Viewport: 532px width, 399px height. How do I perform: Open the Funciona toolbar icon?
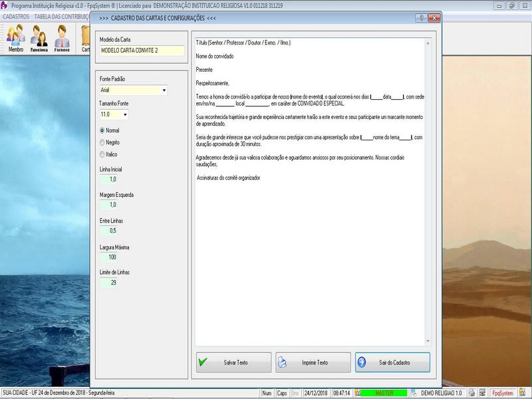click(x=39, y=38)
